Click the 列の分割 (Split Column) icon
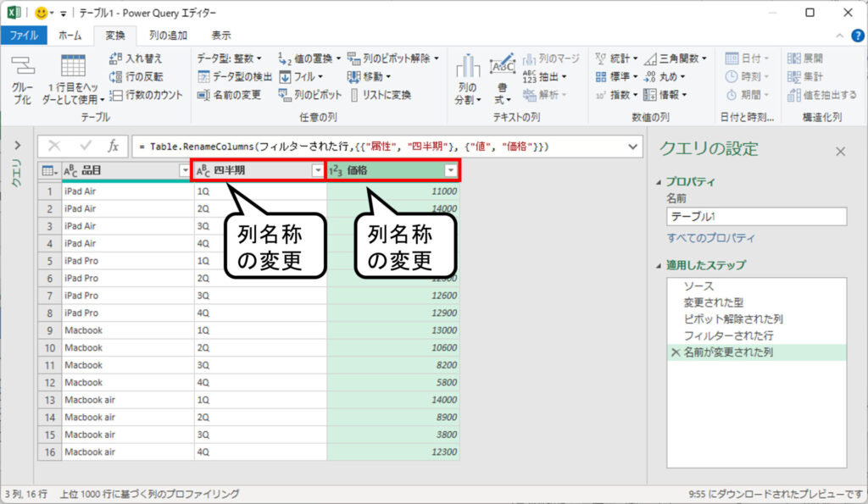 [x=468, y=66]
